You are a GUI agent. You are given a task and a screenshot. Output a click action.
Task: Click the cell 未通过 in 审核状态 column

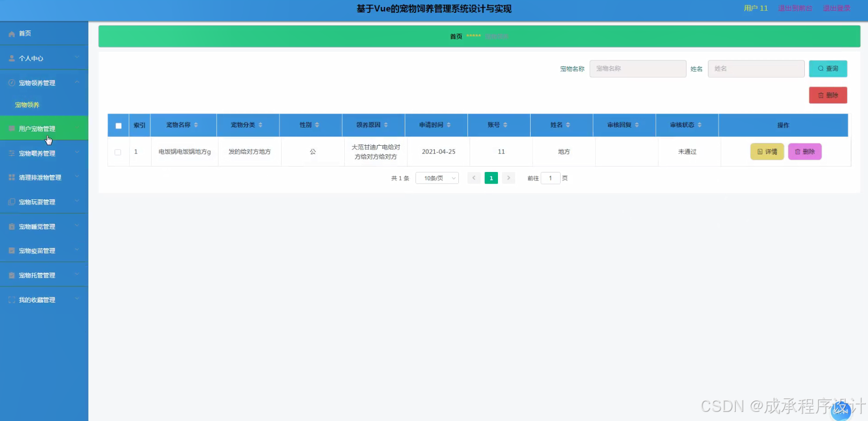click(x=688, y=152)
